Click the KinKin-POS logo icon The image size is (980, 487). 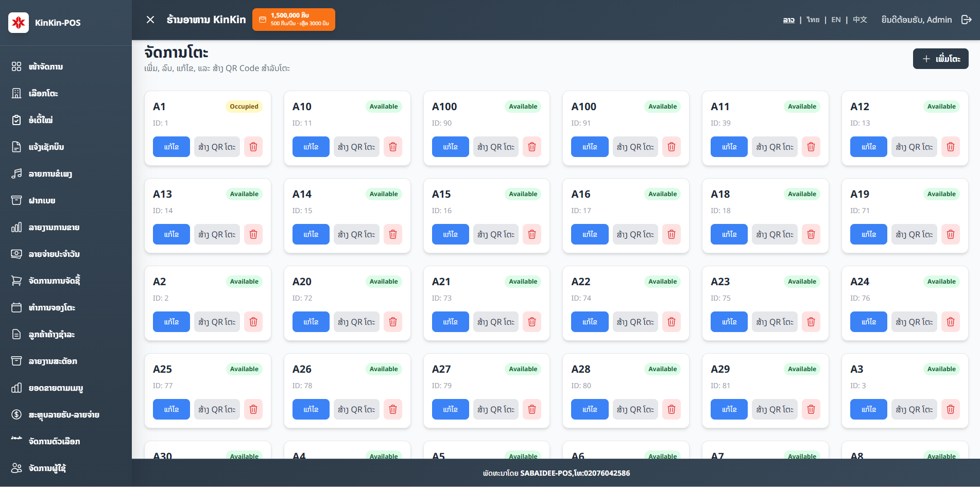19,23
